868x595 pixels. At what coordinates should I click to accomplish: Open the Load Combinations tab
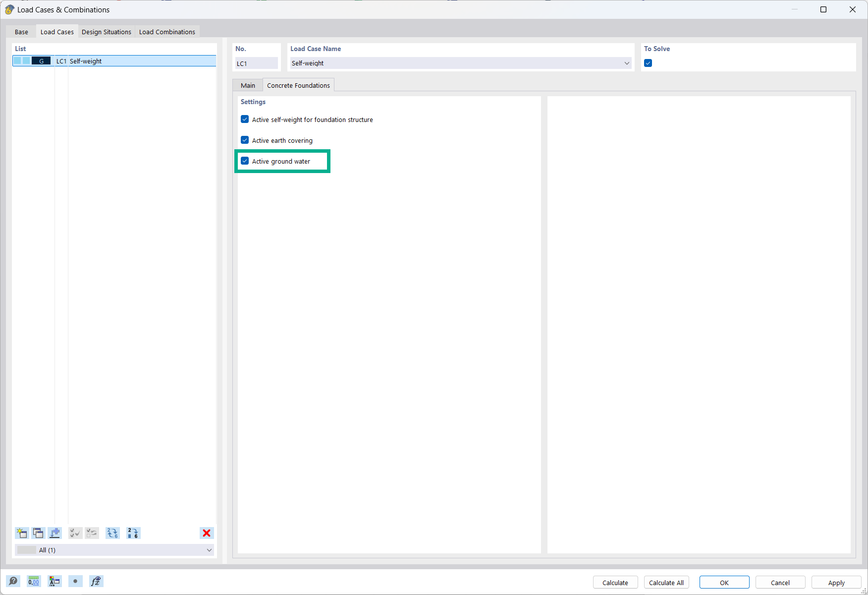click(x=167, y=32)
